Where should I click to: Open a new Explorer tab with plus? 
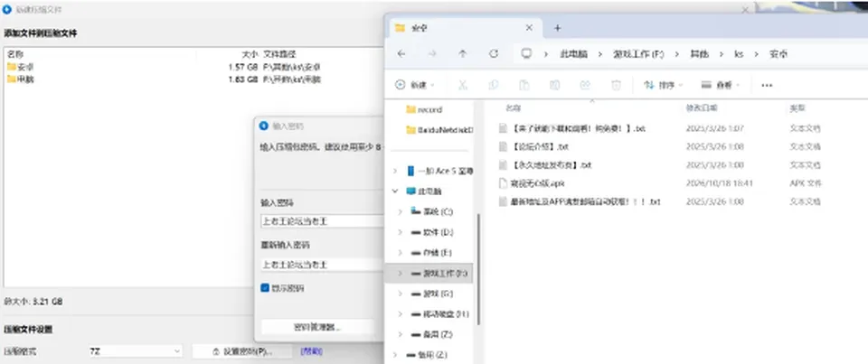click(x=558, y=28)
